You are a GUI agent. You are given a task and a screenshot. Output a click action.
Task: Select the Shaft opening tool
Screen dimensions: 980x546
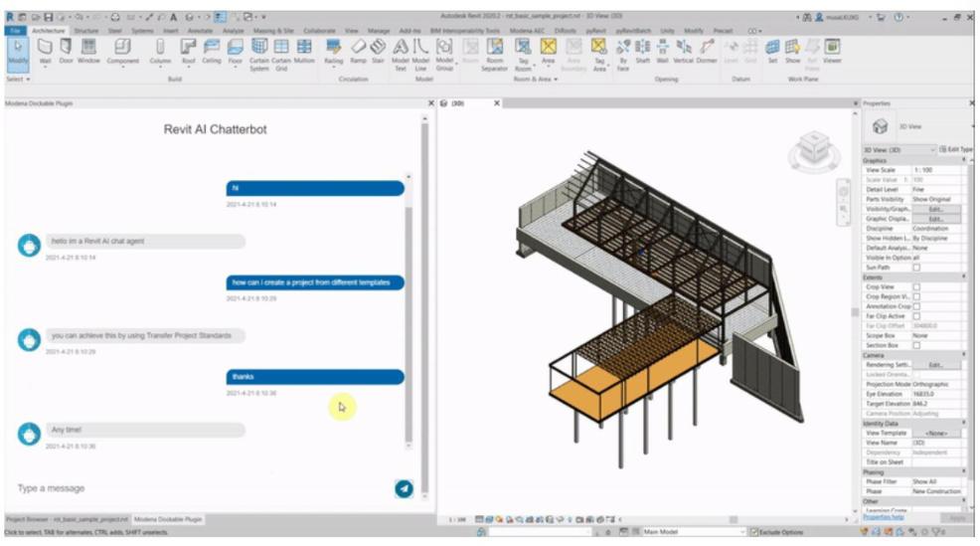pyautogui.click(x=642, y=52)
